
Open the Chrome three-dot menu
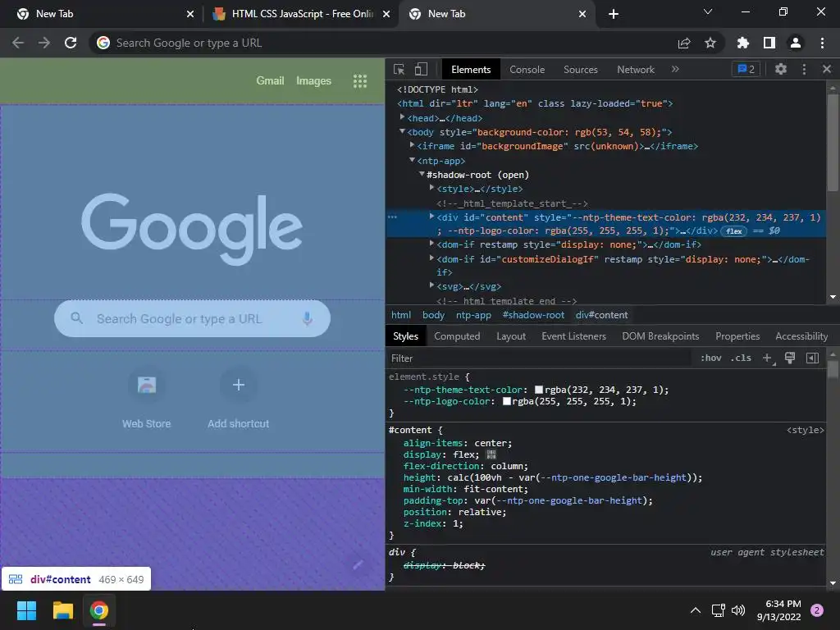[x=822, y=43]
